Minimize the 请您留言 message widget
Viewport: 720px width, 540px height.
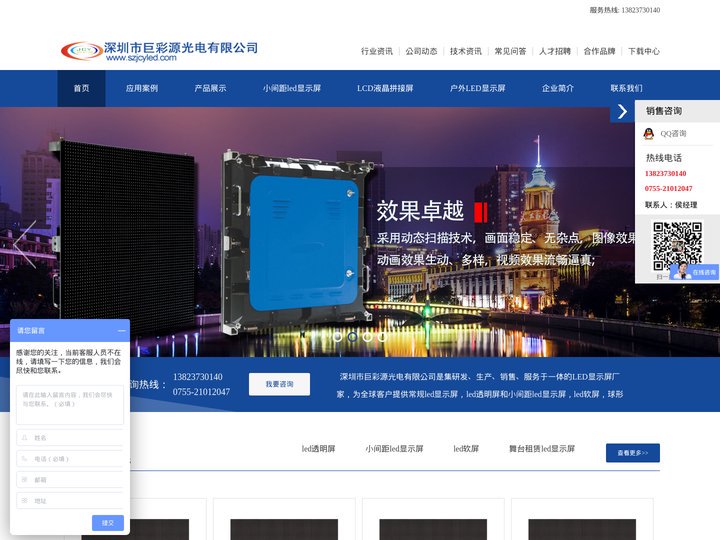pyautogui.click(x=122, y=331)
